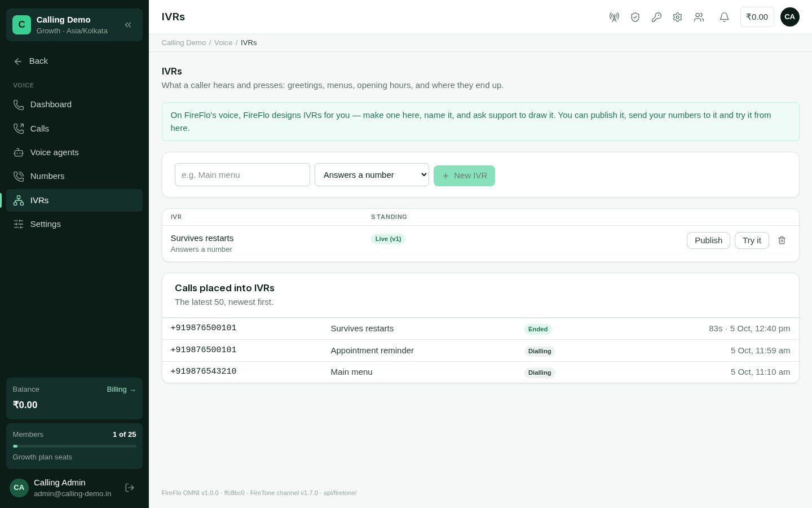Click Voice in the breadcrumb
Image resolution: width=812 pixels, height=508 pixels.
click(223, 43)
